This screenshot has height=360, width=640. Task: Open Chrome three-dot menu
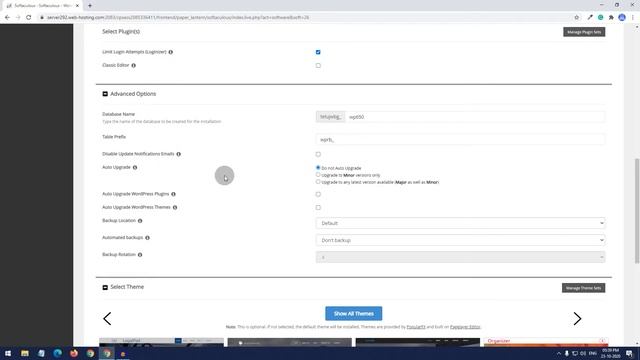click(x=633, y=18)
